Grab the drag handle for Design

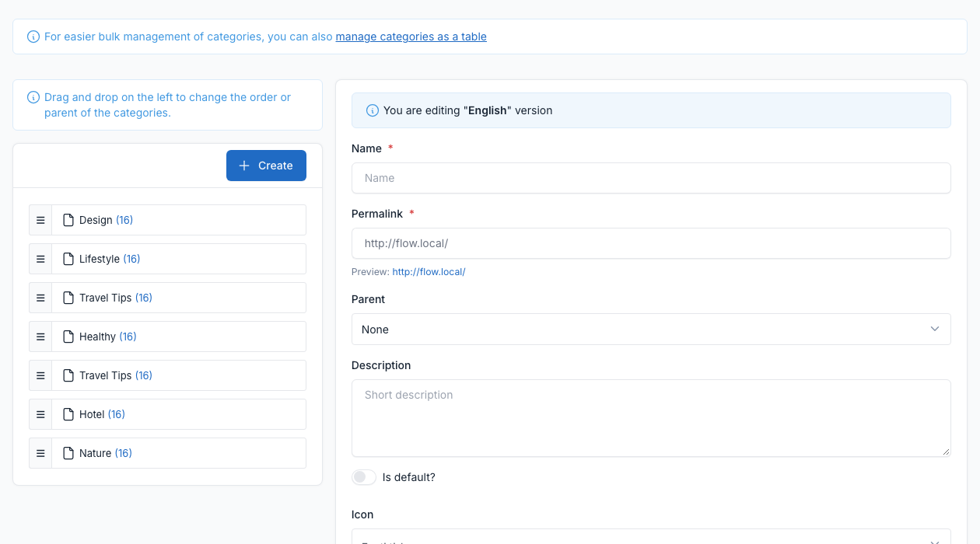40,220
